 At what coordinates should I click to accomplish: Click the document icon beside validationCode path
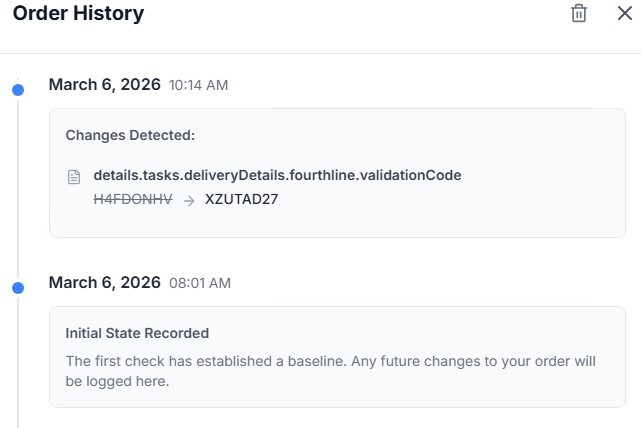[74, 177]
